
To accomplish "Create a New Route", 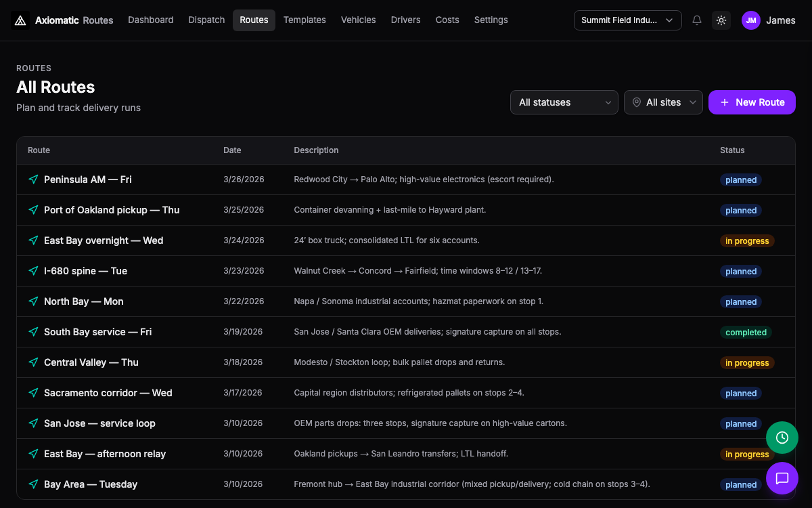I will pos(752,102).
